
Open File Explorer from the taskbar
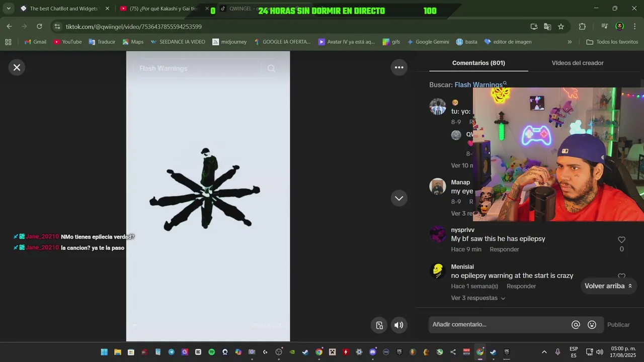(117, 352)
